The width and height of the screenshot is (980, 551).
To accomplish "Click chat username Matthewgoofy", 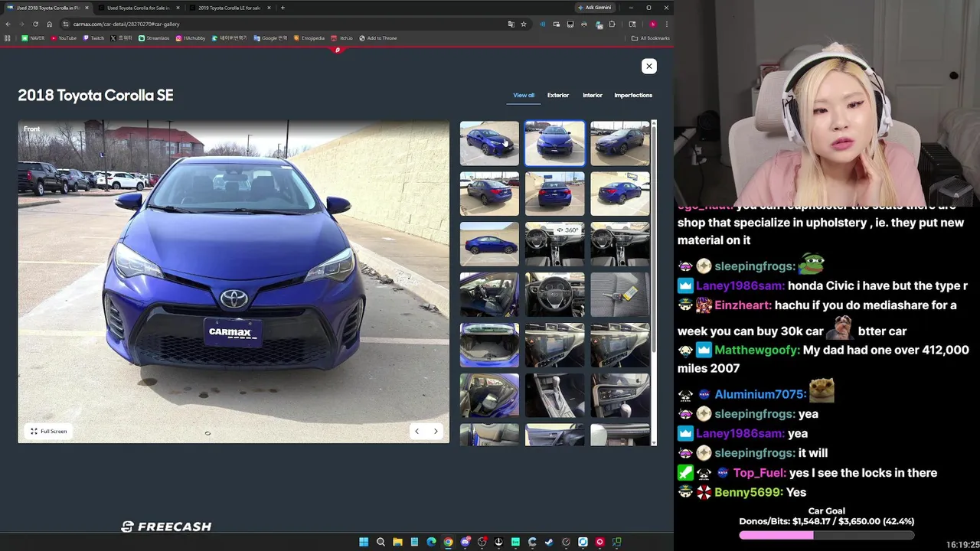I will point(757,350).
